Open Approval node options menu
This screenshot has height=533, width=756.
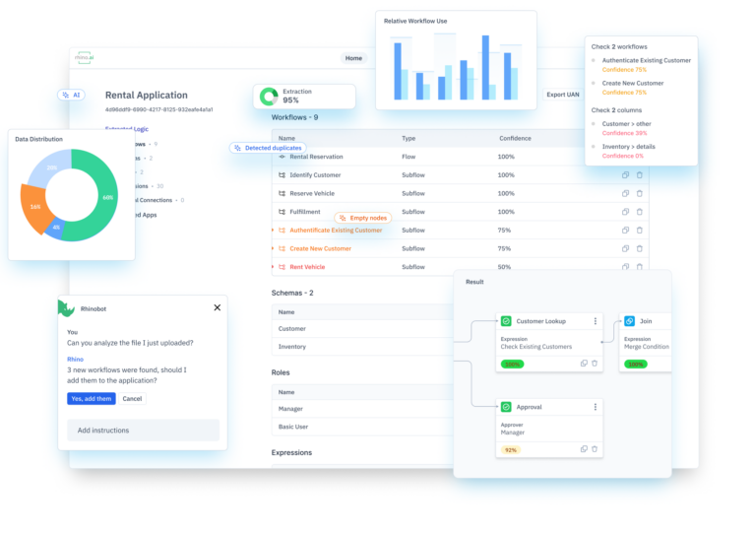click(595, 407)
